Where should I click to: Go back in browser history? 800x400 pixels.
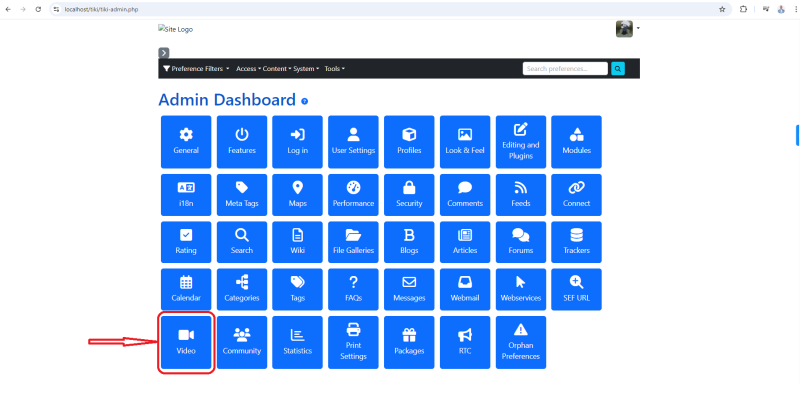click(8, 9)
